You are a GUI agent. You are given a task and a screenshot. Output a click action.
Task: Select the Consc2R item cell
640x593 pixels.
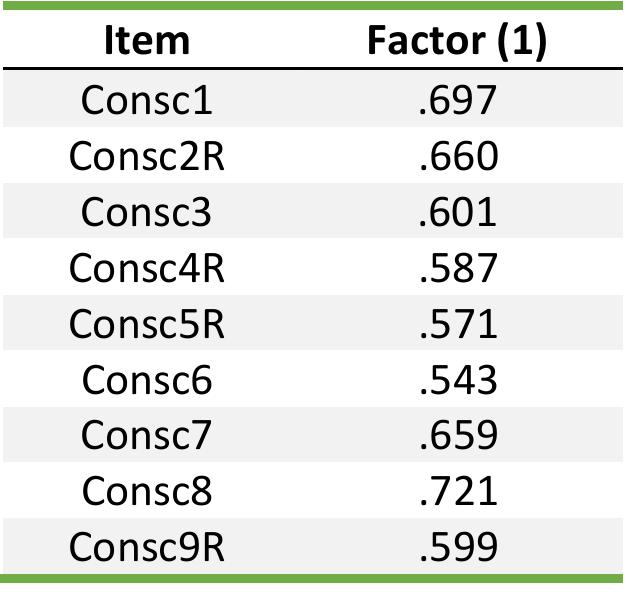pyautogui.click(x=147, y=156)
